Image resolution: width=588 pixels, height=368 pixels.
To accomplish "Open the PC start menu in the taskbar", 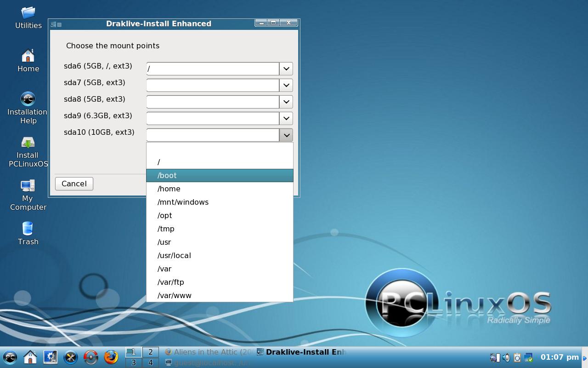I will click(10, 357).
